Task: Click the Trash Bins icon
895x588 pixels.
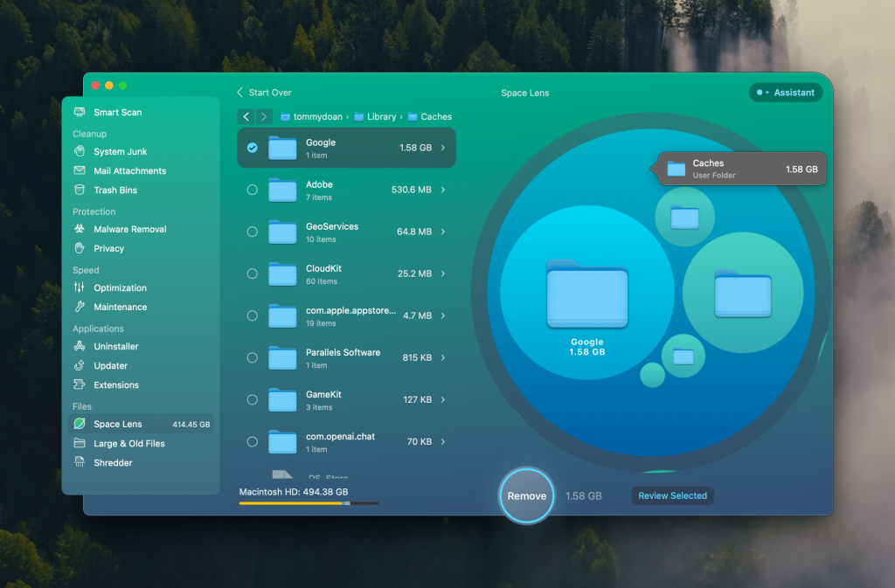Action: (80, 190)
